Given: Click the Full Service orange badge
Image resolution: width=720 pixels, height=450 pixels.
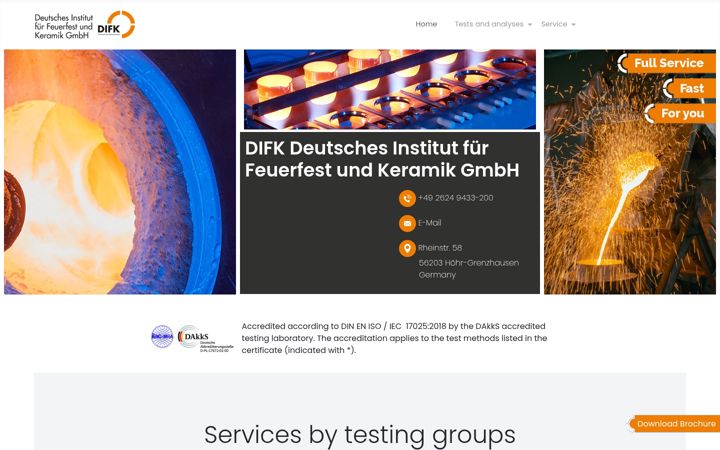Looking at the screenshot, I should pyautogui.click(x=666, y=63).
